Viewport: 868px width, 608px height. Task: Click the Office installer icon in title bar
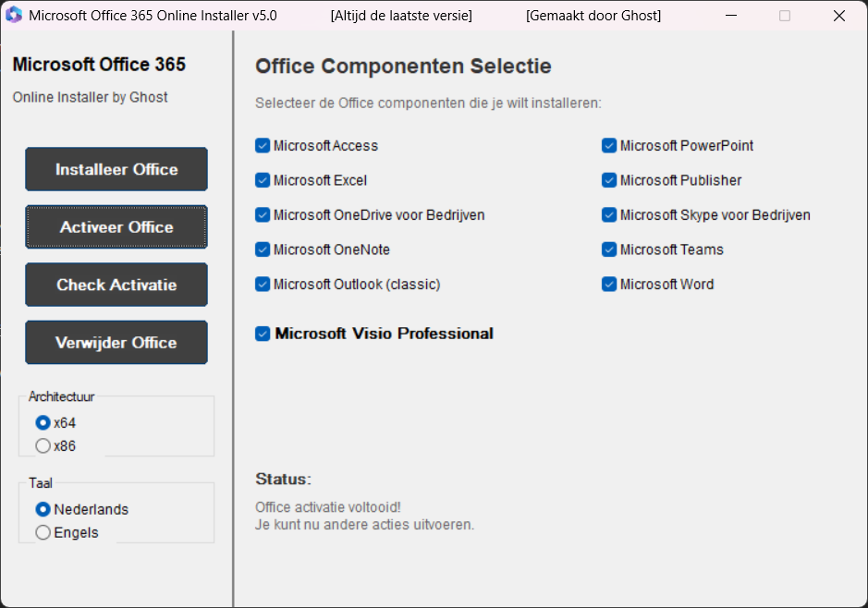(14, 16)
